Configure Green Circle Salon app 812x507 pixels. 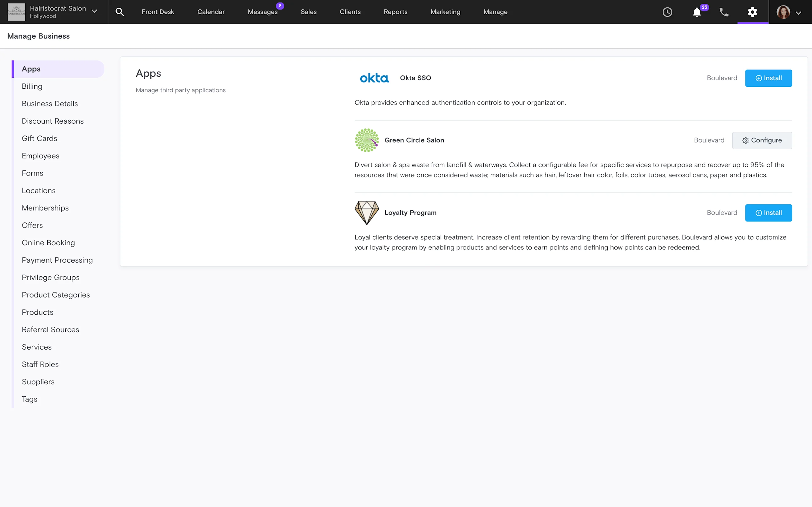(x=762, y=140)
